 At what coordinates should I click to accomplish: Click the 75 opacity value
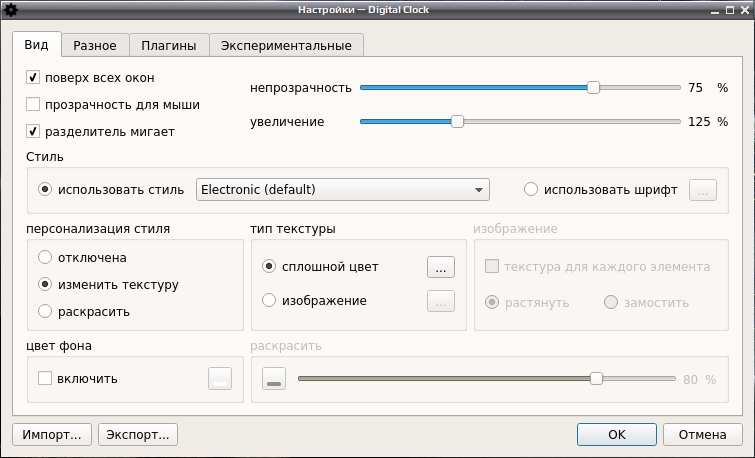coord(695,88)
